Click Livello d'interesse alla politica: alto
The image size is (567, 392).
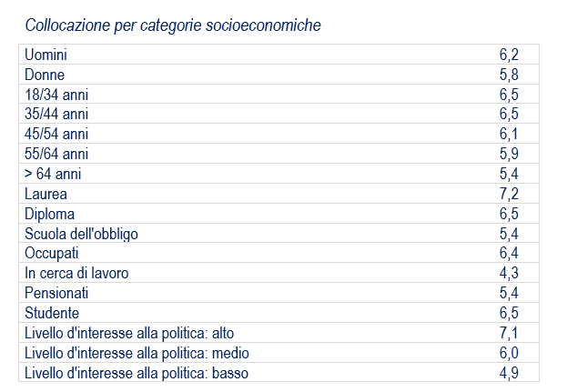coord(129,333)
